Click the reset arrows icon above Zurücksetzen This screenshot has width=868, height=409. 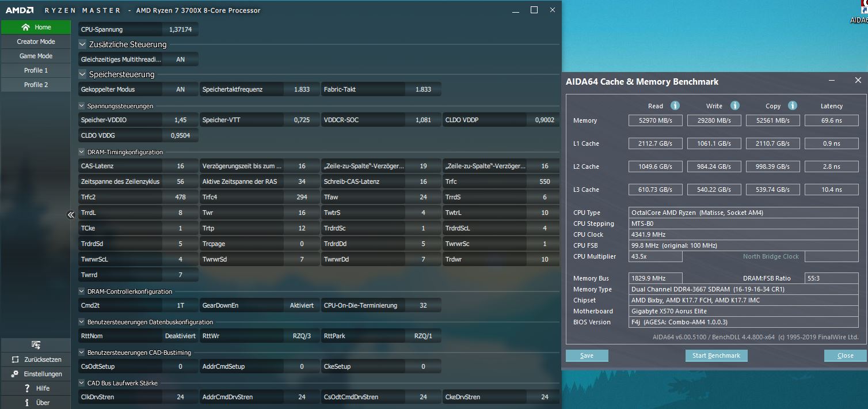point(36,344)
